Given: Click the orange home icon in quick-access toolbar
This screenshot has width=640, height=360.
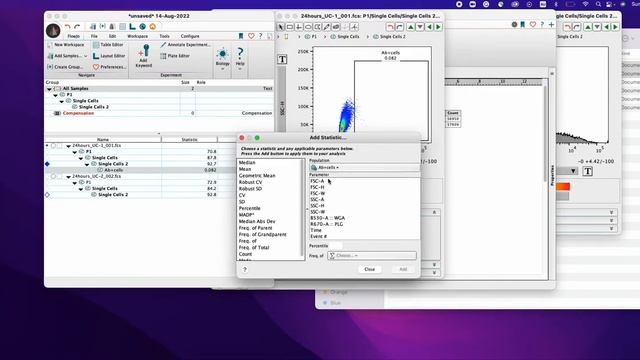Looking at the screenshot, I should [x=152, y=27].
